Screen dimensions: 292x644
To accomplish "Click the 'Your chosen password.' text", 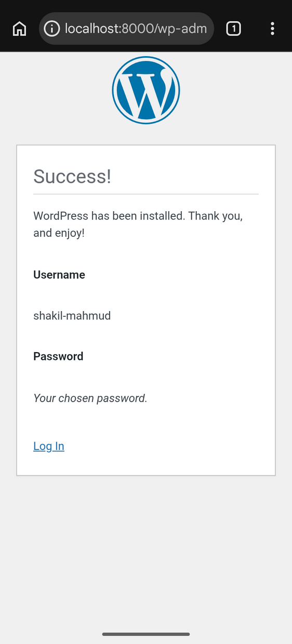I will [x=90, y=398].
